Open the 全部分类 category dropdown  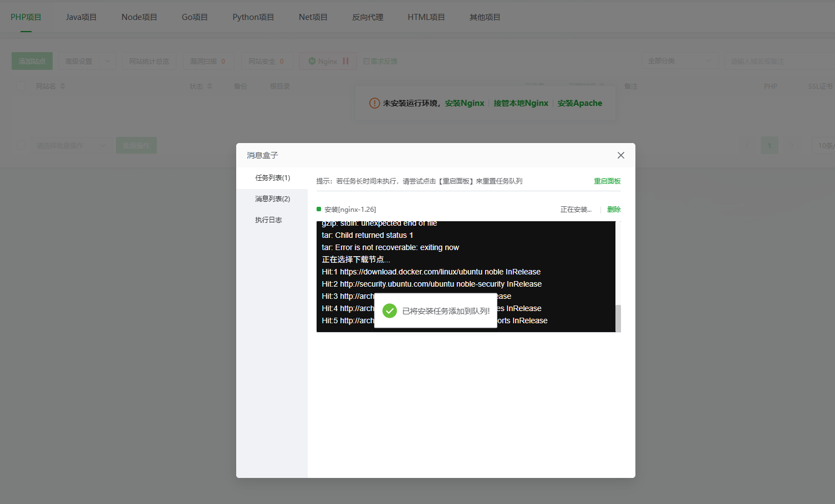click(x=680, y=61)
